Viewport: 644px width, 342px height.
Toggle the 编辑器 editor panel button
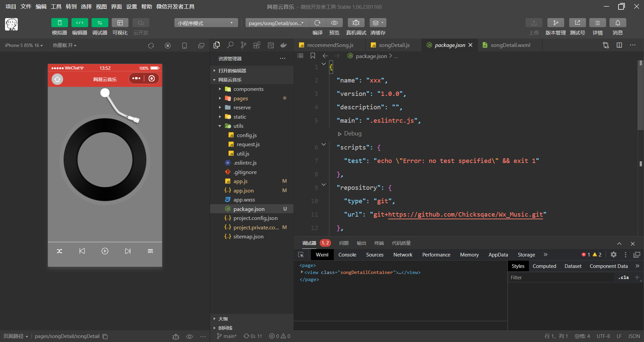(79, 23)
